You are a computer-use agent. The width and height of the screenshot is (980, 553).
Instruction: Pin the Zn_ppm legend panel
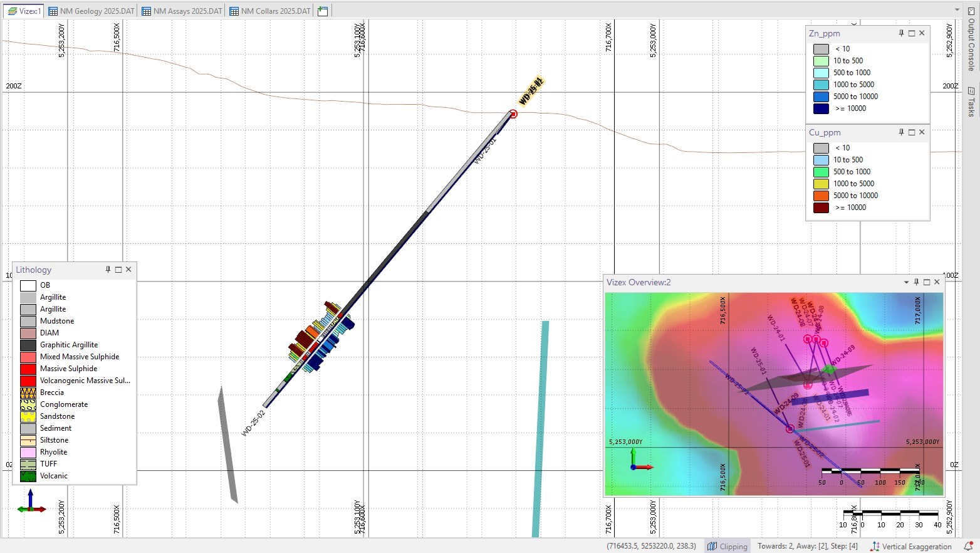point(901,33)
